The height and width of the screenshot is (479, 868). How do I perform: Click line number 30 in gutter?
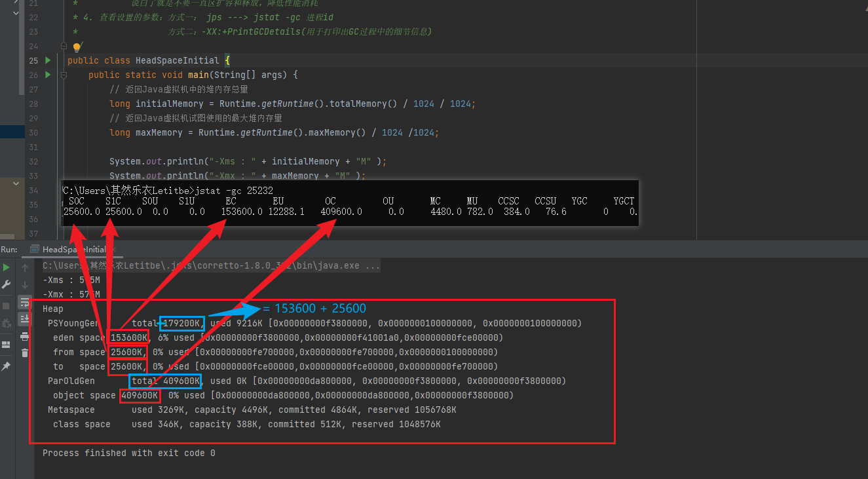point(33,132)
